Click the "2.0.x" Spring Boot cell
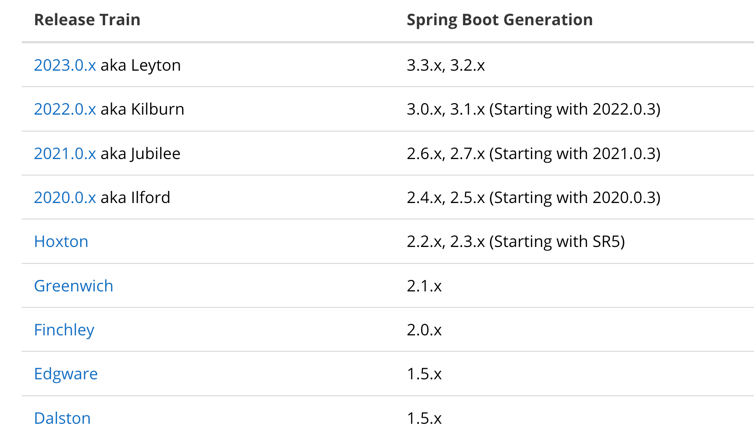 [424, 330]
